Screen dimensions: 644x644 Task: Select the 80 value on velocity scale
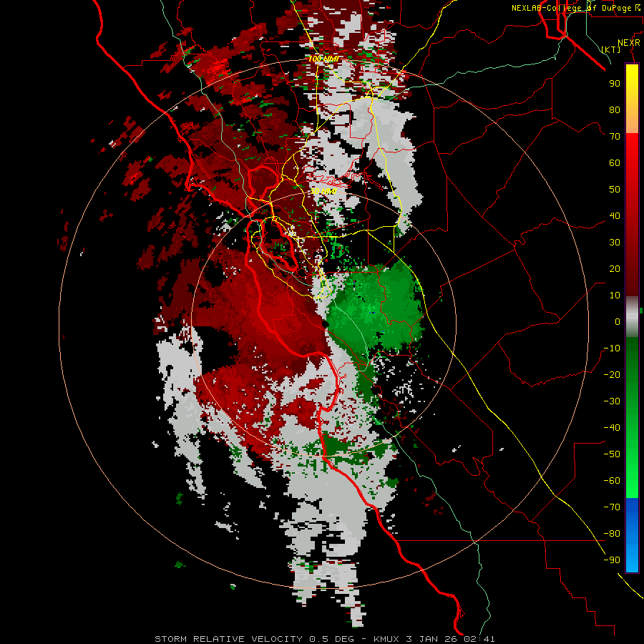[615, 109]
